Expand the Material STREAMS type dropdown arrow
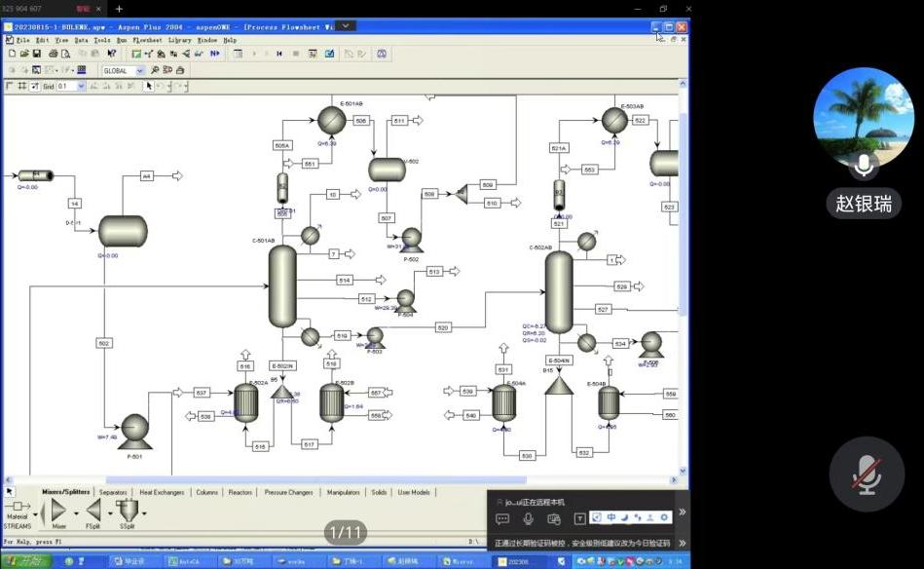 click(36, 512)
